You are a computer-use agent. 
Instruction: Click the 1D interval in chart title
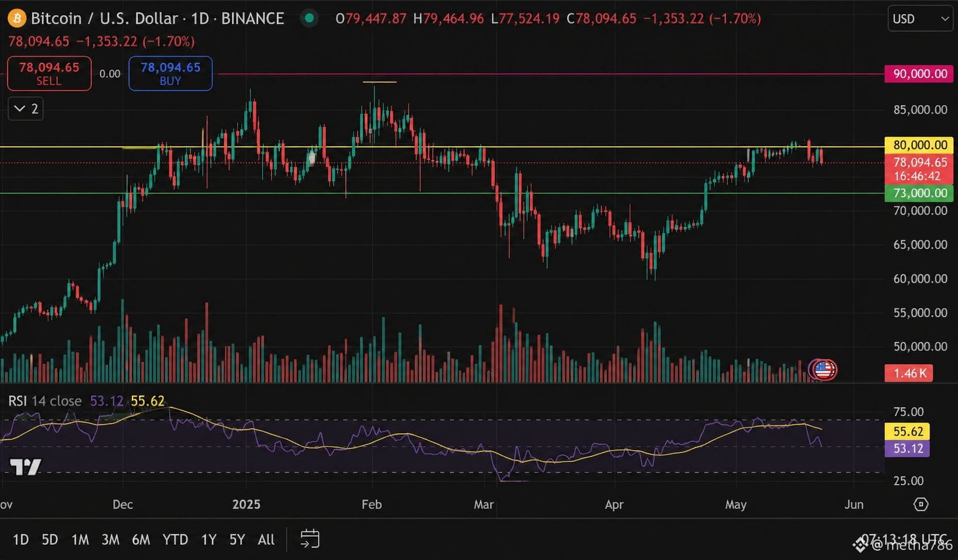200,19
